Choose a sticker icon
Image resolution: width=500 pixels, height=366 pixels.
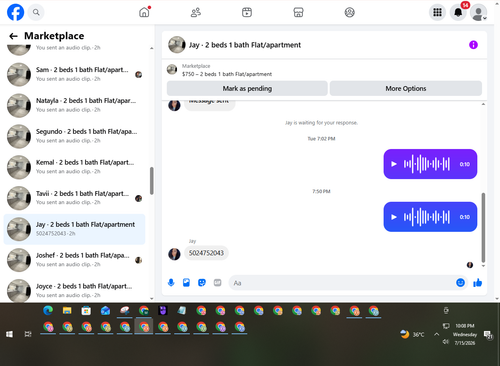(x=202, y=283)
